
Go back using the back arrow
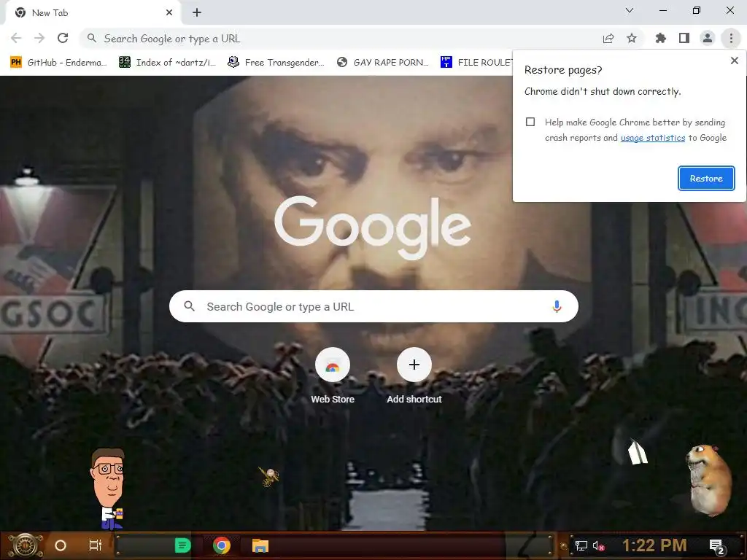click(x=16, y=38)
